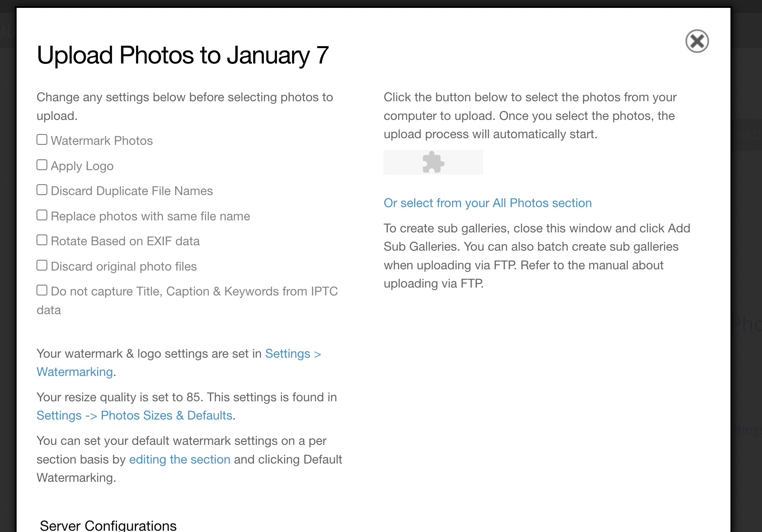Click the 'Upload Photos to January 7' title
Image resolution: width=762 pixels, height=532 pixels.
183,55
